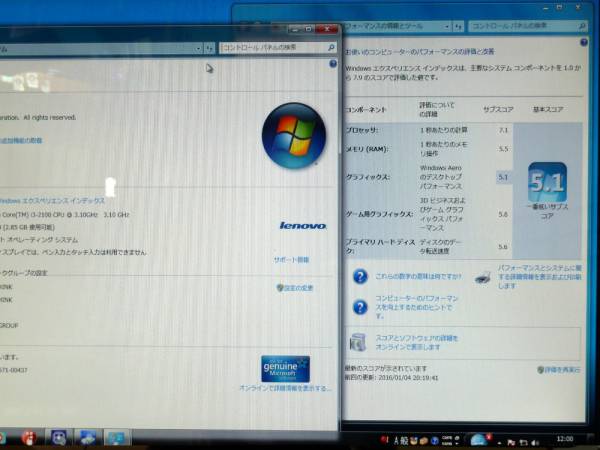Click the Windows logo orb image

pos(294,135)
